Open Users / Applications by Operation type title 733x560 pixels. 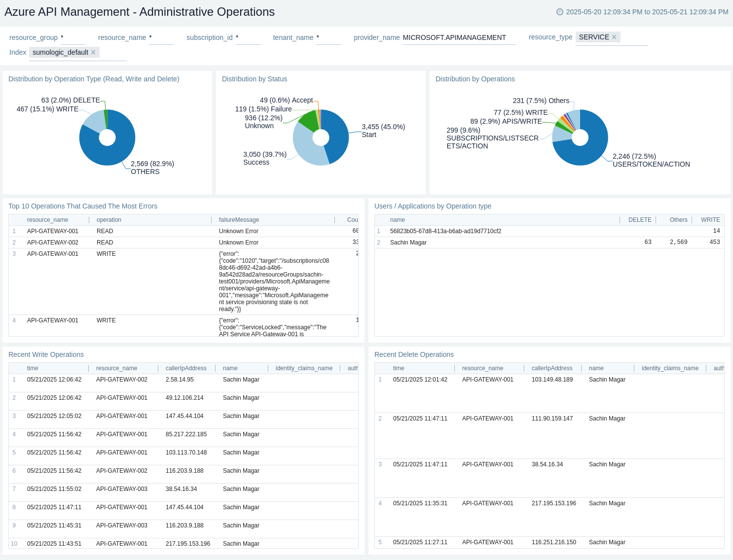coord(433,206)
